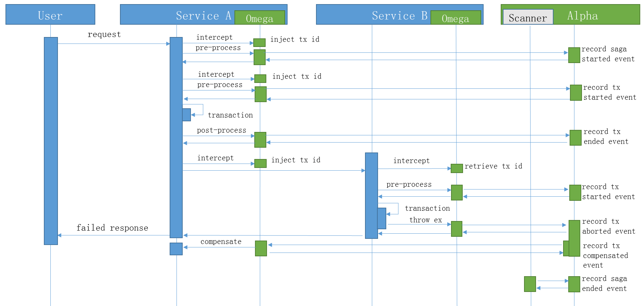644x306 pixels.
Task: Click the "retrieve tx id" label
Action: coord(493,166)
